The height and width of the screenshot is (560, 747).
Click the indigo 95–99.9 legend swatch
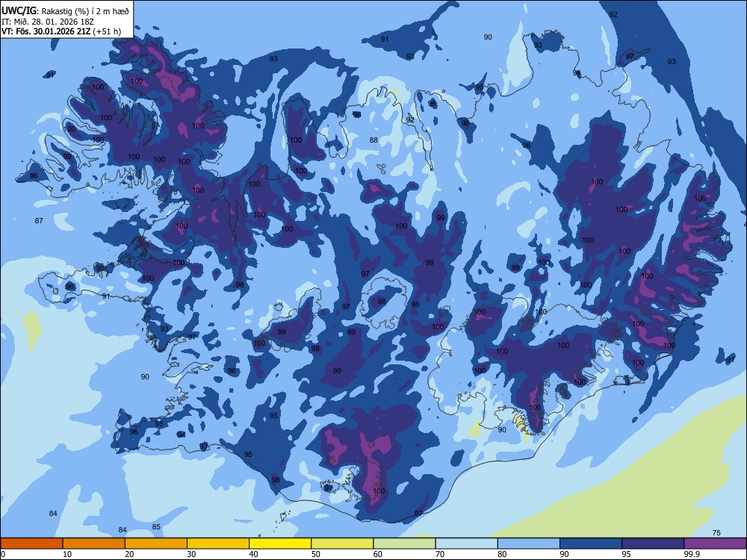[653, 544]
